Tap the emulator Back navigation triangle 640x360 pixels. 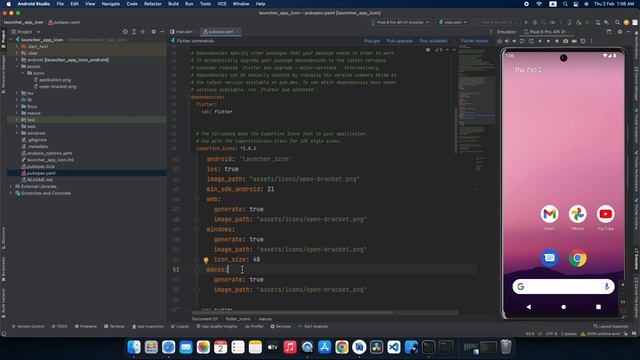[x=529, y=307]
